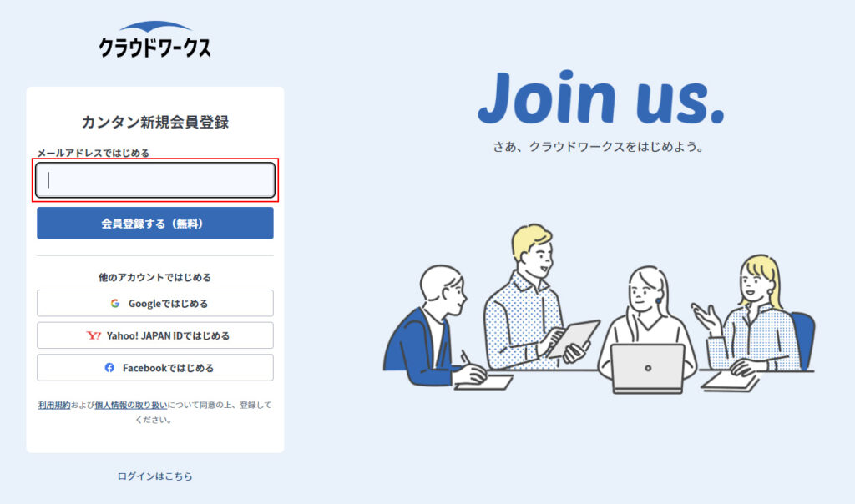855x504 pixels.
Task: Focus the email address input field
Action: pyautogui.click(x=155, y=179)
